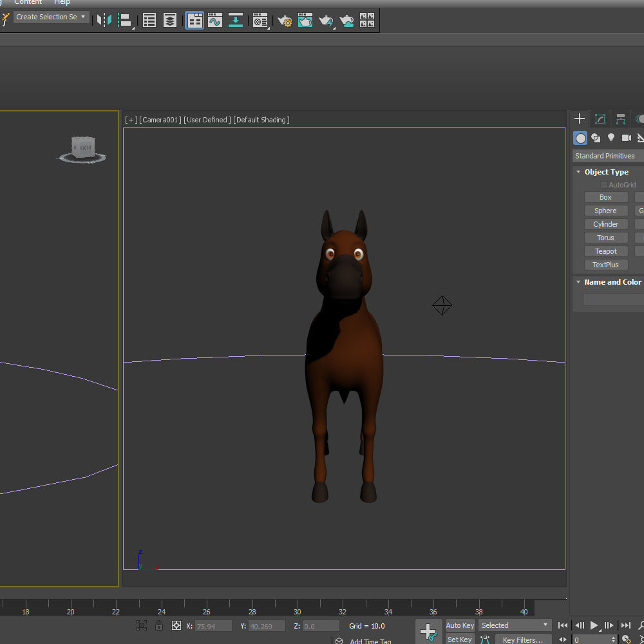The image size is (644, 644).
Task: Open the Align tool flyout
Action: [x=125, y=20]
